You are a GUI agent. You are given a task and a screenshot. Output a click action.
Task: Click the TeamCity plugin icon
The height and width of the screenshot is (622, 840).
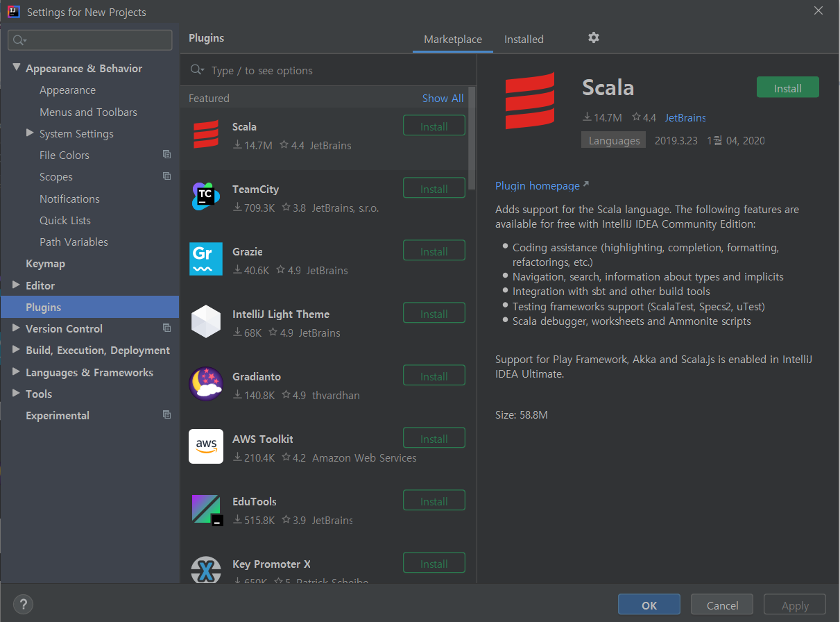coord(205,196)
